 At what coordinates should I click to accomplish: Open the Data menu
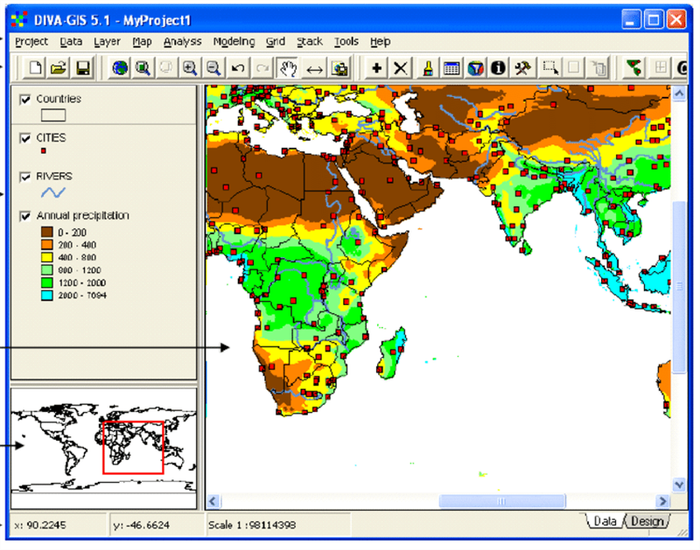click(71, 42)
